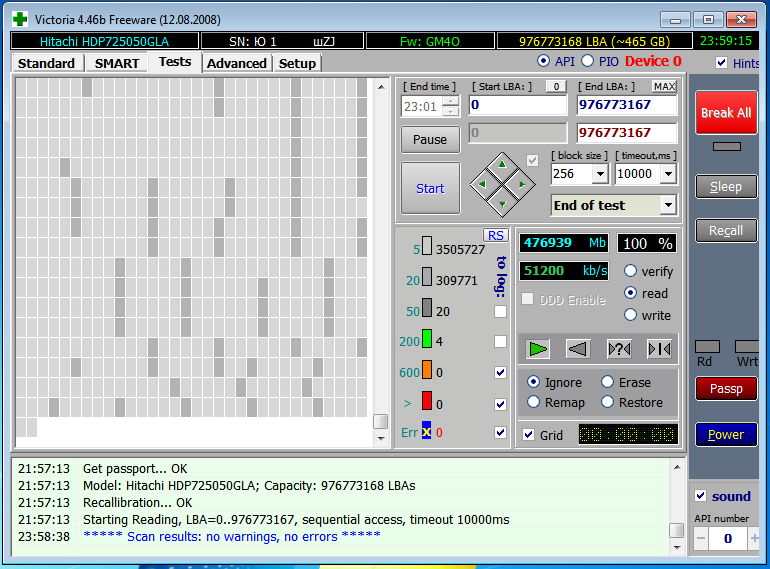Image resolution: width=770 pixels, height=569 pixels.
Task: Click the MAX button for End LBA
Action: [x=664, y=87]
